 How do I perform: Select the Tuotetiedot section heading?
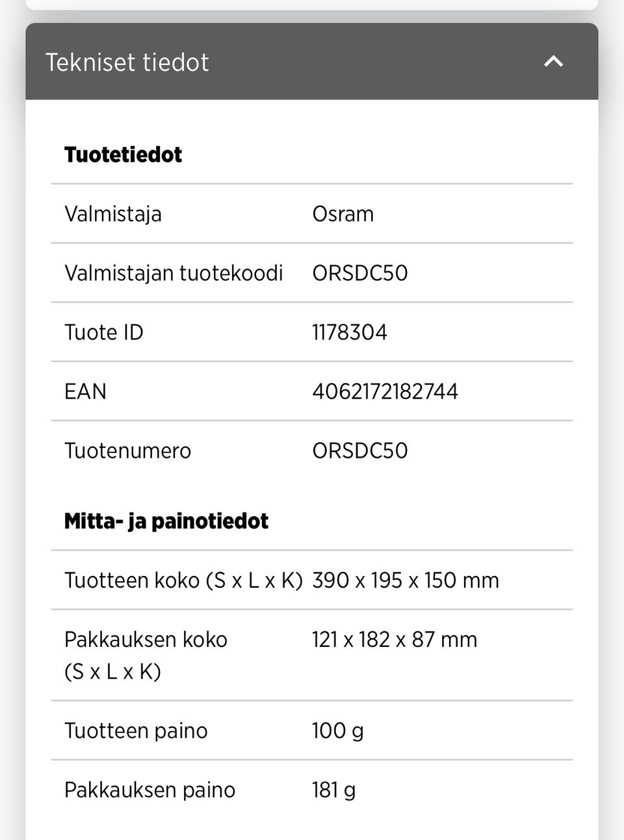(x=123, y=155)
